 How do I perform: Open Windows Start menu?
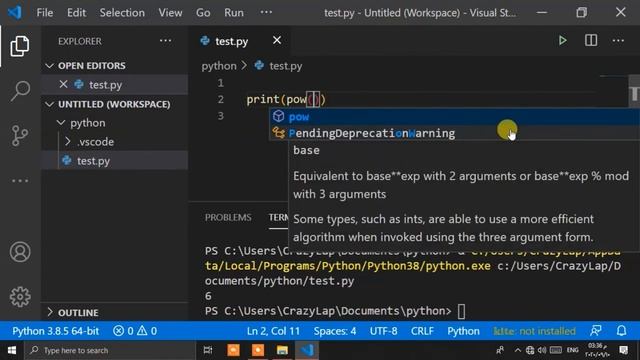point(11,350)
